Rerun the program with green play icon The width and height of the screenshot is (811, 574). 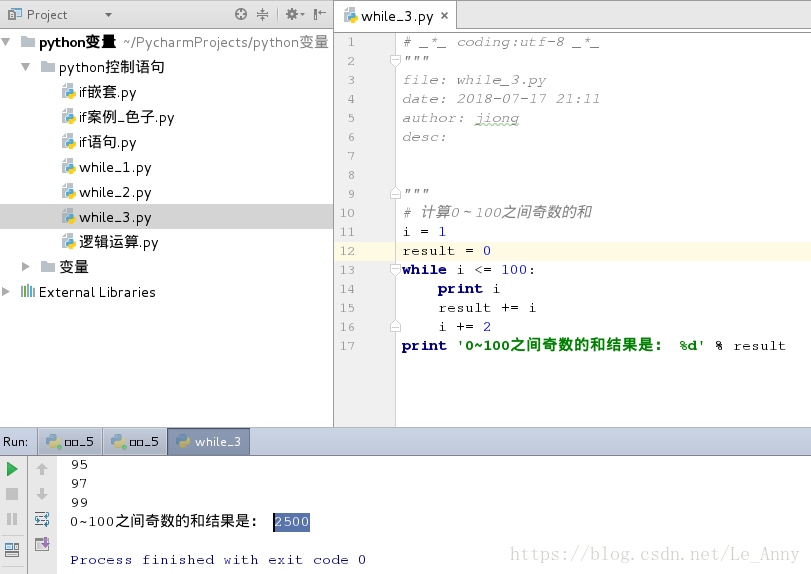pyautogui.click(x=12, y=469)
